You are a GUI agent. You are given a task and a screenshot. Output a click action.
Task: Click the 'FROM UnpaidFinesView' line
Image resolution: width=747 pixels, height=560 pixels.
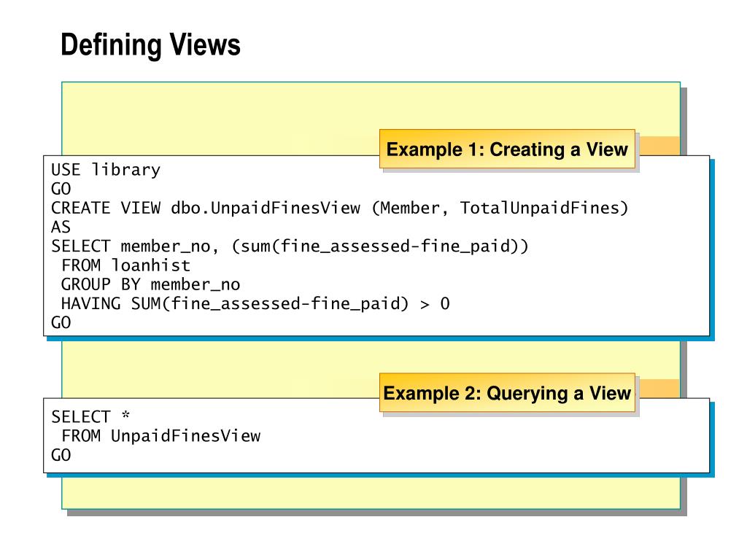[x=161, y=436]
